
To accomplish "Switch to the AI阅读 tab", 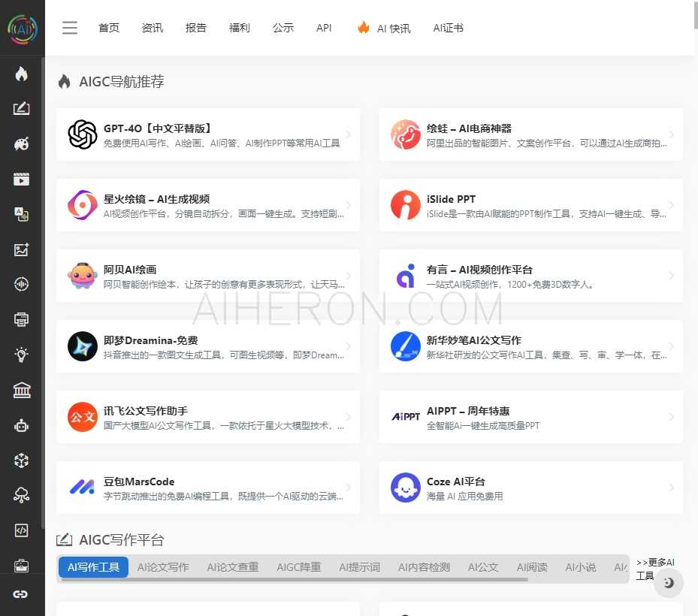I will 532,567.
